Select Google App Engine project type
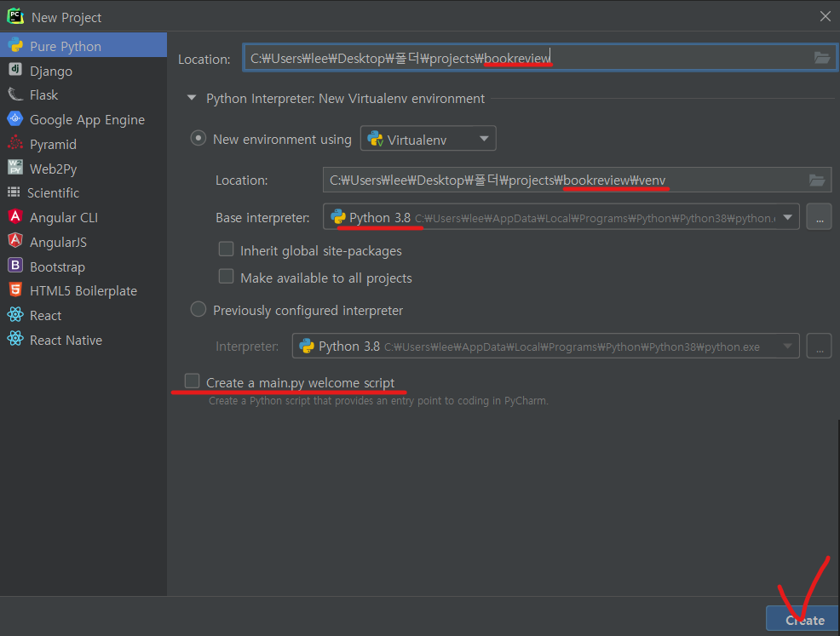Viewport: 840px width, 636px height. tap(83, 119)
